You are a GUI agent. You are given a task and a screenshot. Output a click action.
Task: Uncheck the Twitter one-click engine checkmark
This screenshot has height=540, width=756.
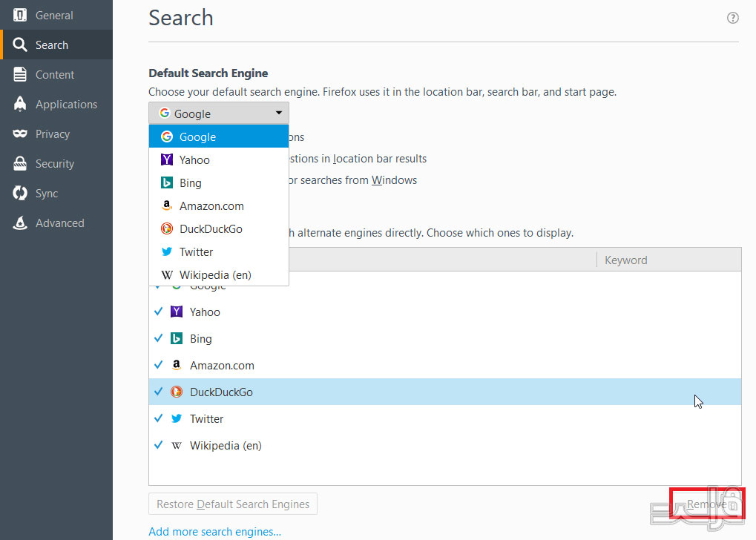158,418
